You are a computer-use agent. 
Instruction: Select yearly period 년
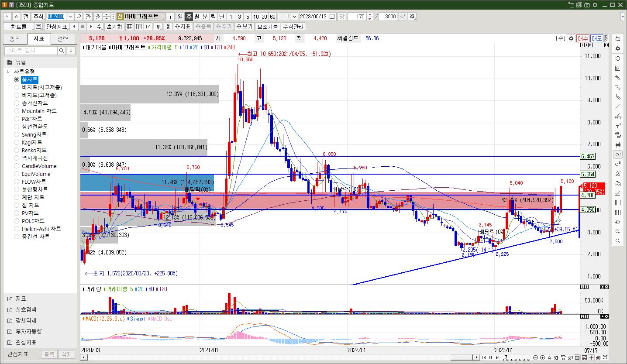click(x=221, y=16)
